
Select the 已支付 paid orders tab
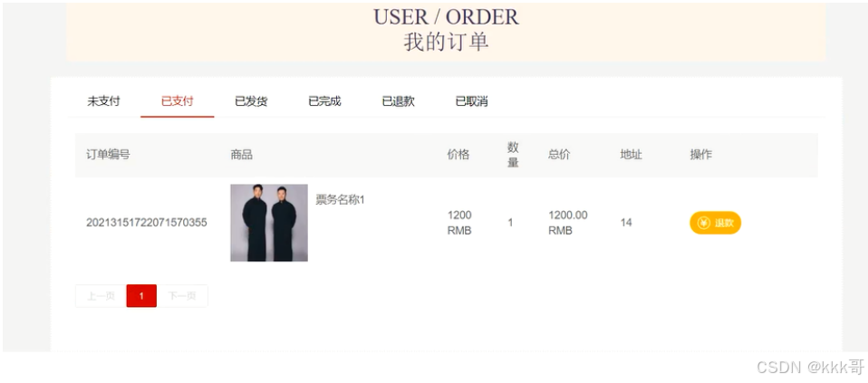[x=178, y=101]
